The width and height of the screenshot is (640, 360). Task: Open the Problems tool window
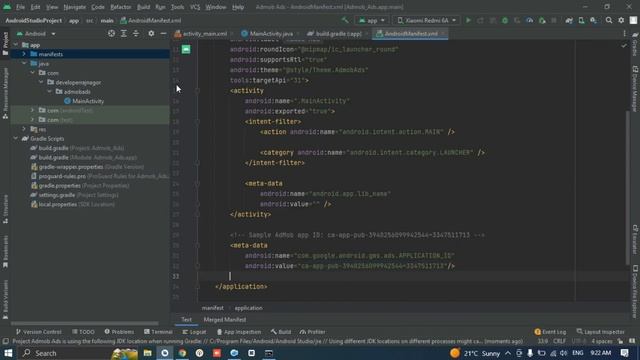(119, 332)
